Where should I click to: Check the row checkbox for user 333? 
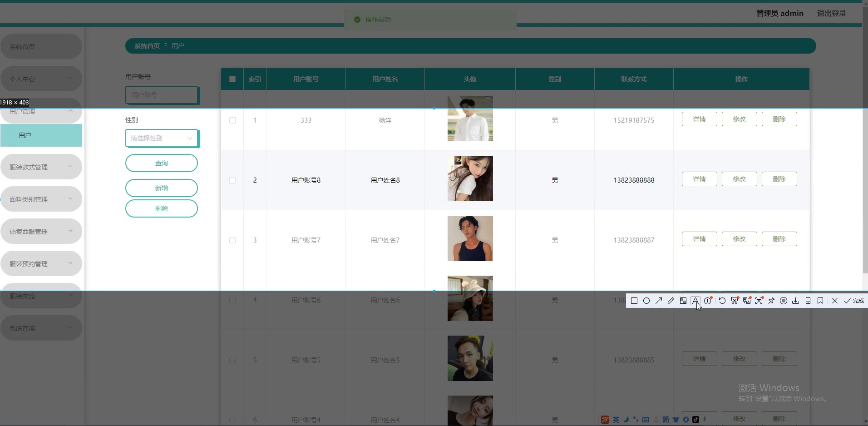(232, 120)
